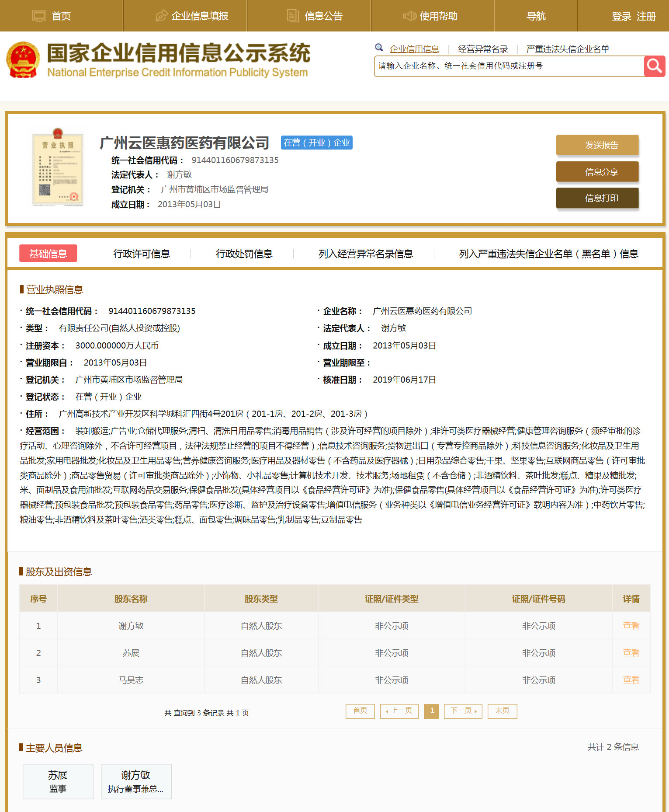Click the 发送报告 button
Viewport: 669px width, 812px height.
pos(597,145)
